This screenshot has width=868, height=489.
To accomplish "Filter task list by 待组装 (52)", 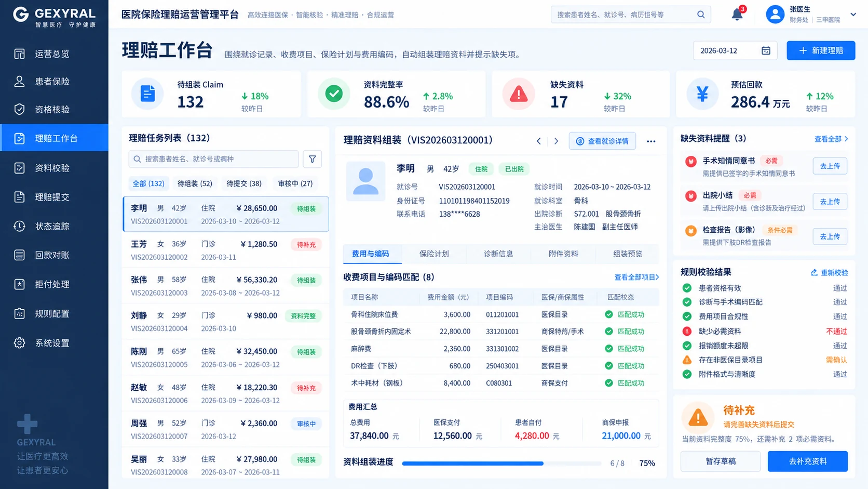I will pyautogui.click(x=195, y=183).
